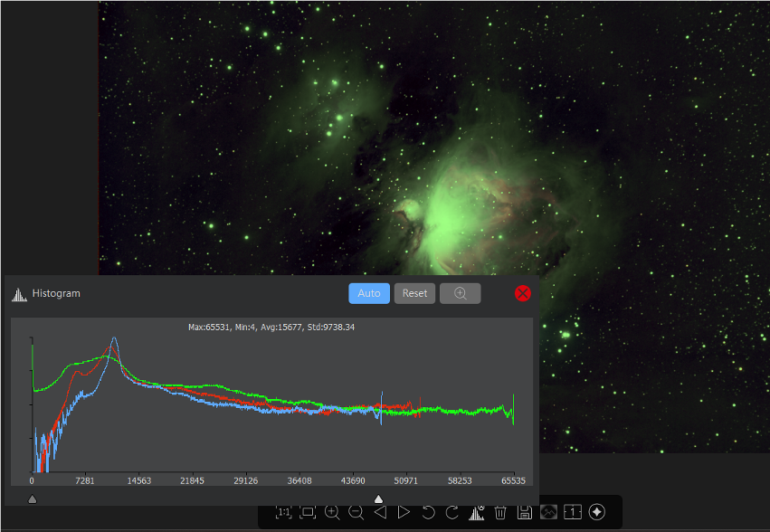Screen dimensions: 770x532
Task: Click the image preview icon in the toolbar
Action: click(548, 512)
